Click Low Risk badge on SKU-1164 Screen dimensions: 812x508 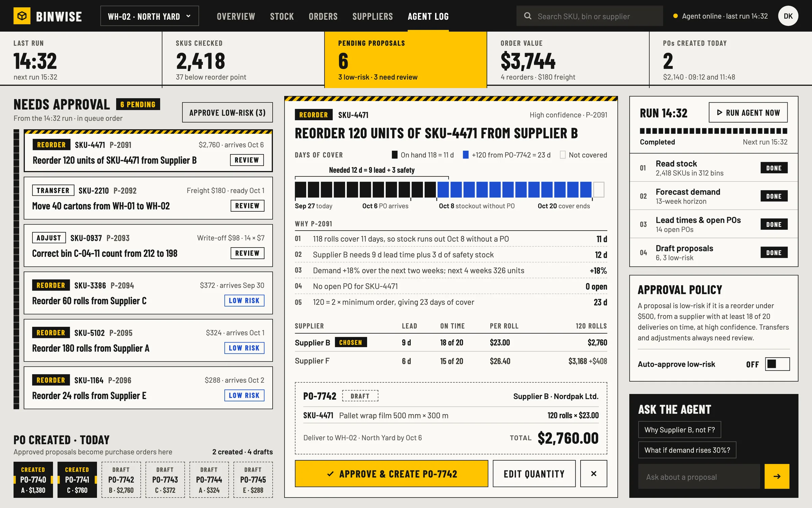pyautogui.click(x=244, y=395)
